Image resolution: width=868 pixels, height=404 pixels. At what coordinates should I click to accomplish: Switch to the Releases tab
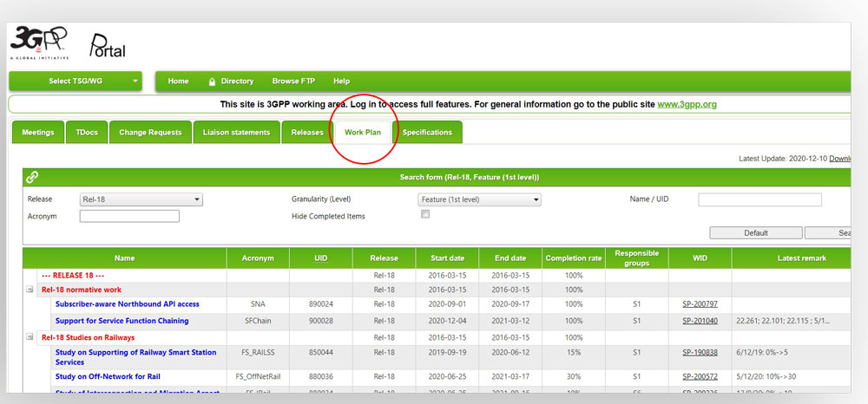[x=307, y=133]
